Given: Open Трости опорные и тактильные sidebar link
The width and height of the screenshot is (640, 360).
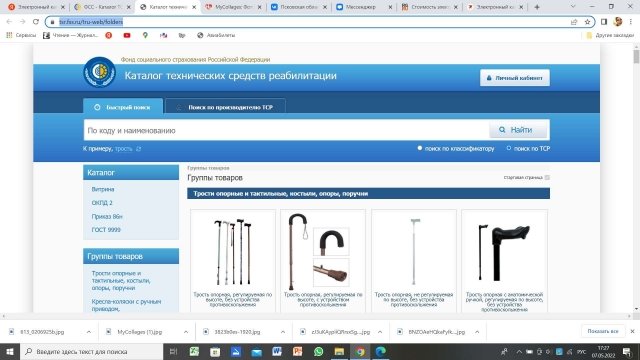Looking at the screenshot, I should tap(121, 280).
